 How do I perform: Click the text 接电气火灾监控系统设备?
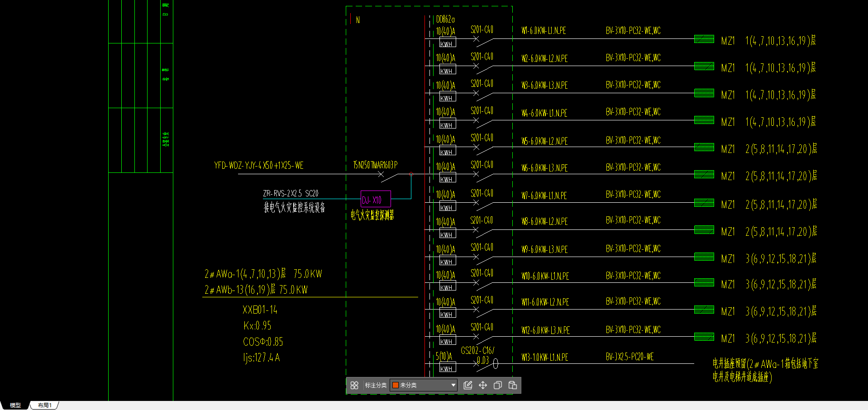point(295,207)
